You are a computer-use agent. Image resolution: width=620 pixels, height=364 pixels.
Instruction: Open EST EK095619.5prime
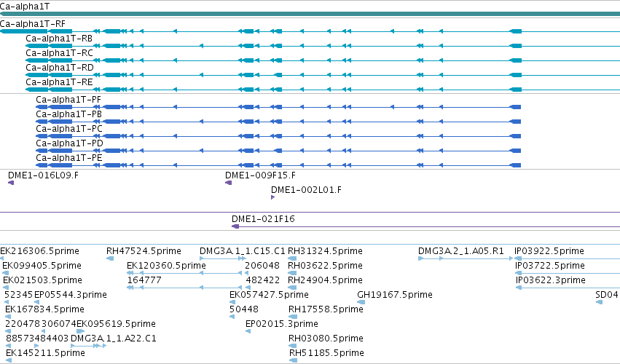[117, 324]
